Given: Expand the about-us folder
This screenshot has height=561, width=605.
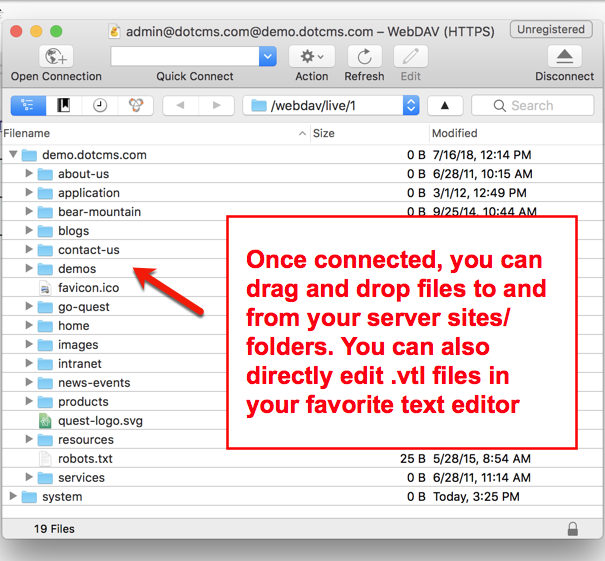Looking at the screenshot, I should click(29, 174).
